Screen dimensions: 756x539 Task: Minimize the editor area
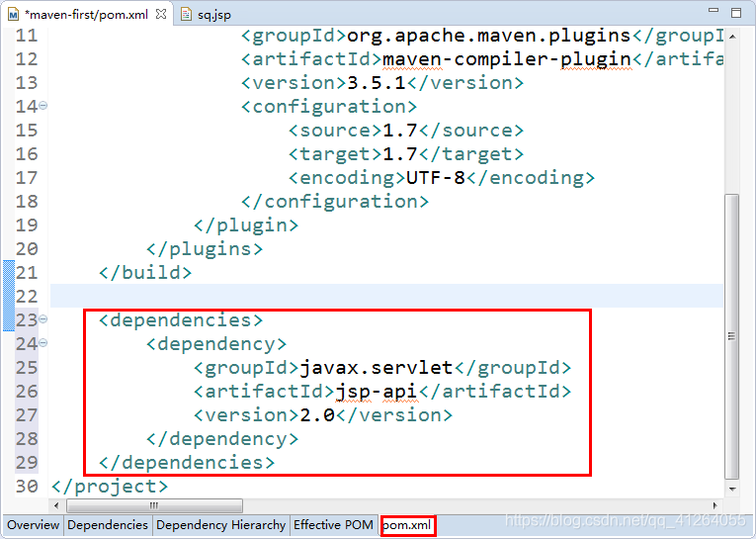(714, 10)
